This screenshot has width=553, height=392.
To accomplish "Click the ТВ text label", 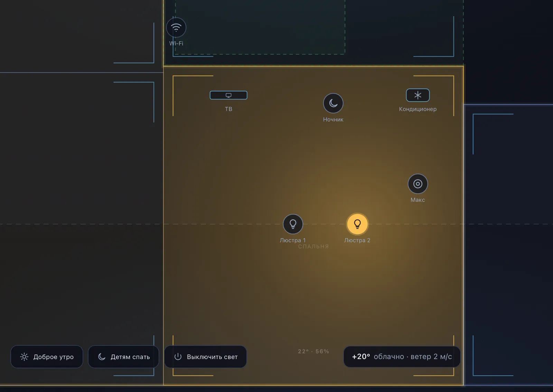I will pos(228,109).
